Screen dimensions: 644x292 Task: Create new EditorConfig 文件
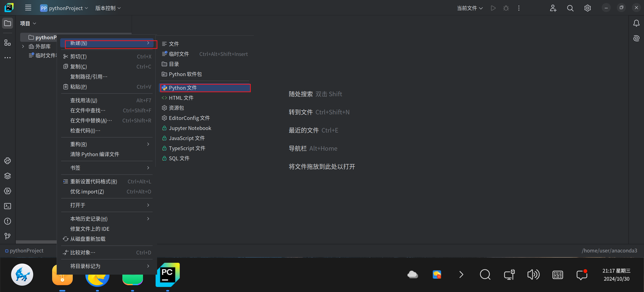tap(205, 118)
